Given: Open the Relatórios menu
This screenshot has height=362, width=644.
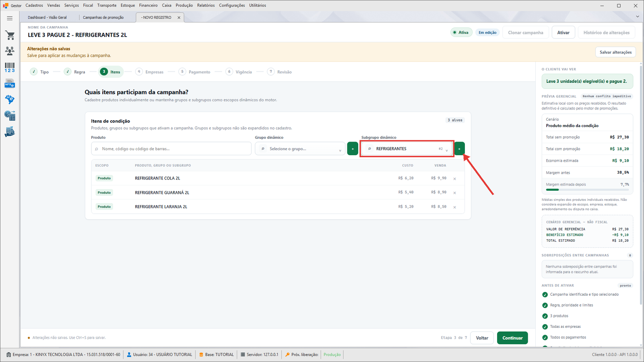Looking at the screenshot, I should click(x=206, y=5).
